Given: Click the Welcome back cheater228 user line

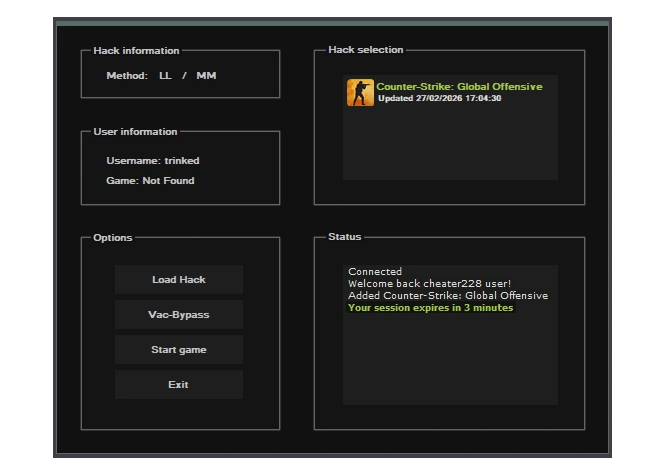Looking at the screenshot, I should click(429, 284).
